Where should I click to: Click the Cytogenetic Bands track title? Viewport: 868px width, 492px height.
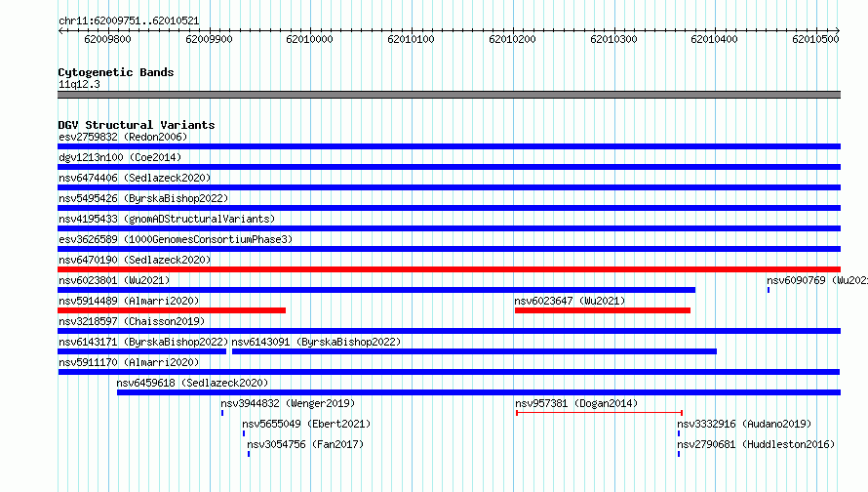[x=116, y=72]
